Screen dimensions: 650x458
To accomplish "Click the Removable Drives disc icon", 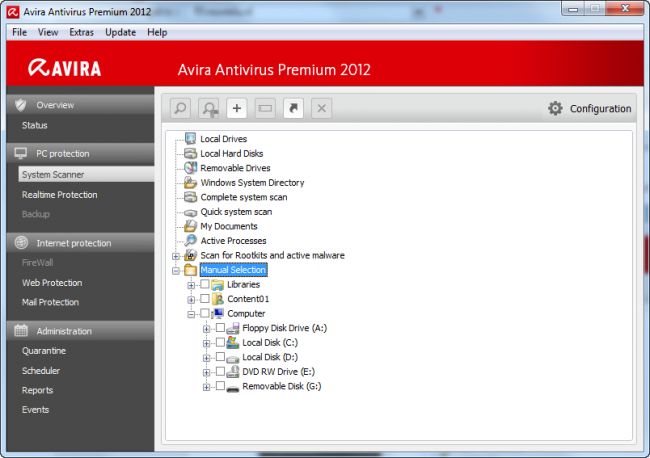I will point(191,168).
